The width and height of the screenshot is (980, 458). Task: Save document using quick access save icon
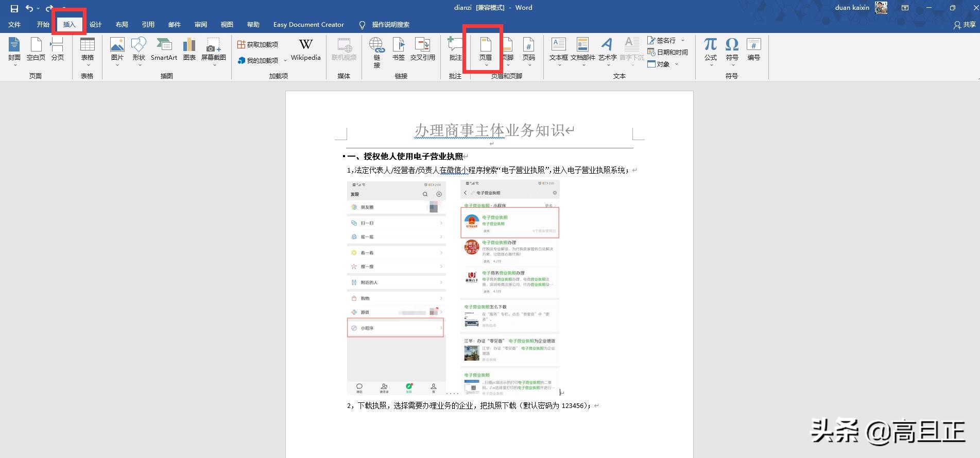[14, 8]
